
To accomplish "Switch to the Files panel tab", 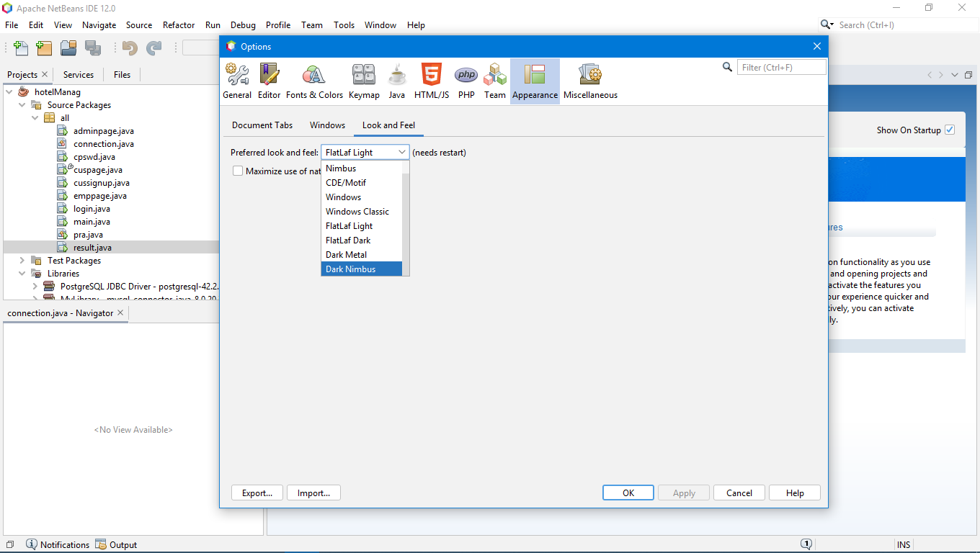I will pos(122,74).
